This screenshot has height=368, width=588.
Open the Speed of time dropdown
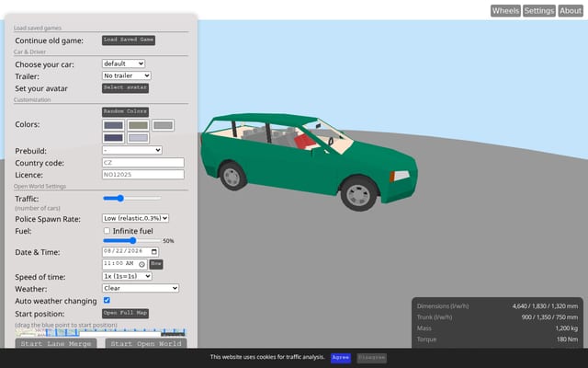coord(127,276)
